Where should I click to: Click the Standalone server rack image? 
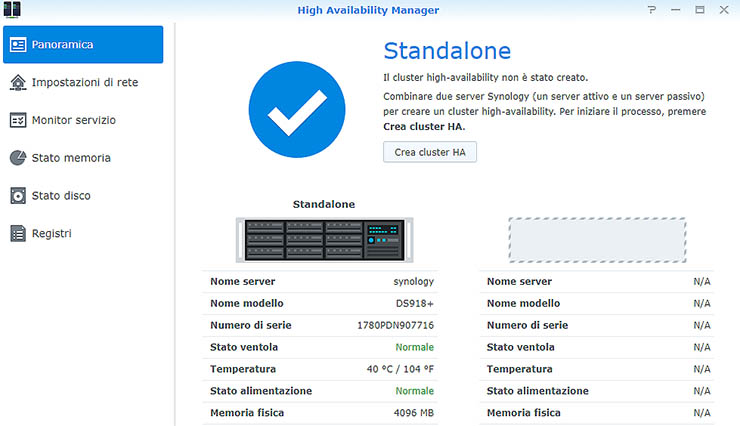(x=323, y=239)
